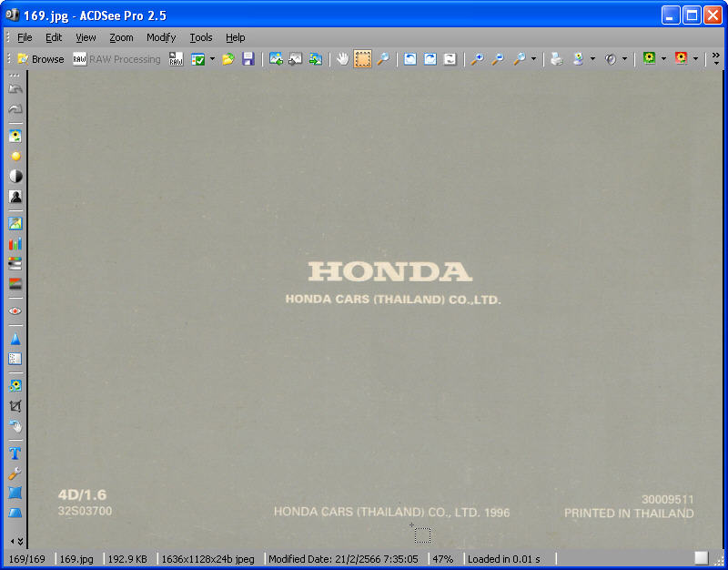
Task: Click the next image icon with green arrow
Action: click(x=316, y=59)
